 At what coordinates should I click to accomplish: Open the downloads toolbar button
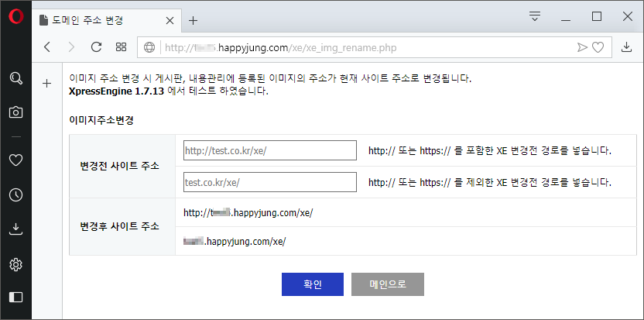point(627,47)
